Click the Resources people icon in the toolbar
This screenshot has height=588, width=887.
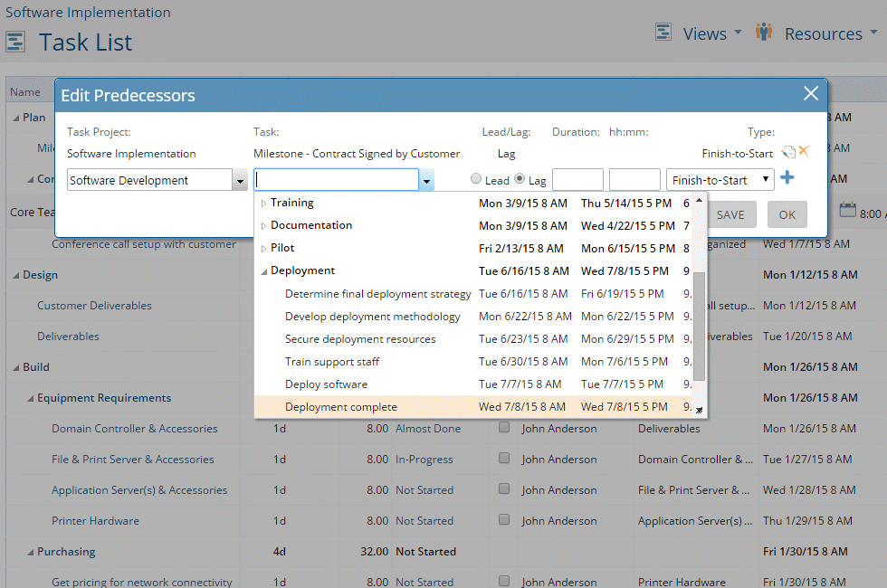click(x=763, y=32)
